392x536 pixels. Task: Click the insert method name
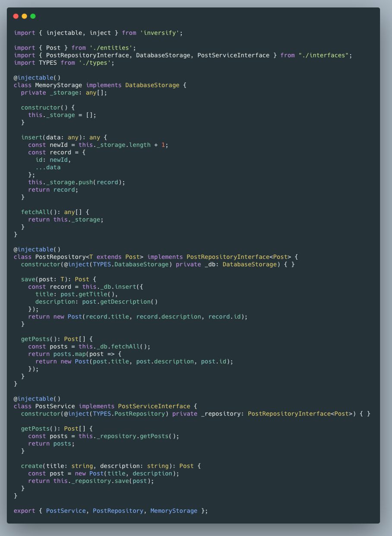(x=32, y=137)
